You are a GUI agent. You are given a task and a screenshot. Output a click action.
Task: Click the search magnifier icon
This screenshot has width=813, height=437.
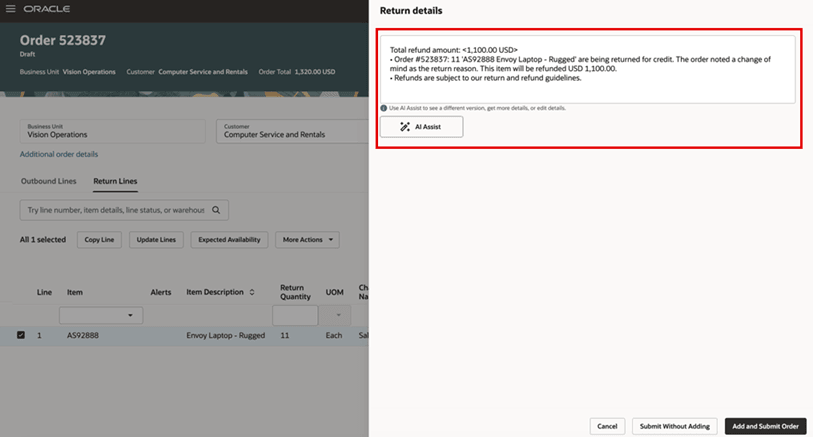[216, 210]
